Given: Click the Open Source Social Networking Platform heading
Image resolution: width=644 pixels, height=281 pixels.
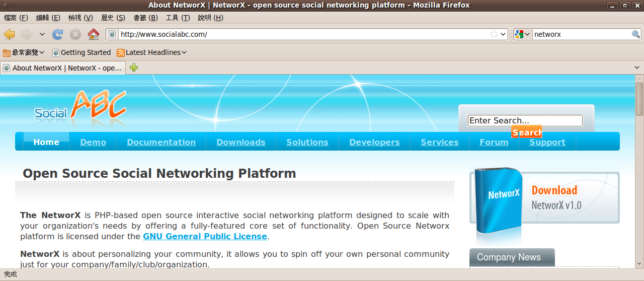Looking at the screenshot, I should (159, 173).
